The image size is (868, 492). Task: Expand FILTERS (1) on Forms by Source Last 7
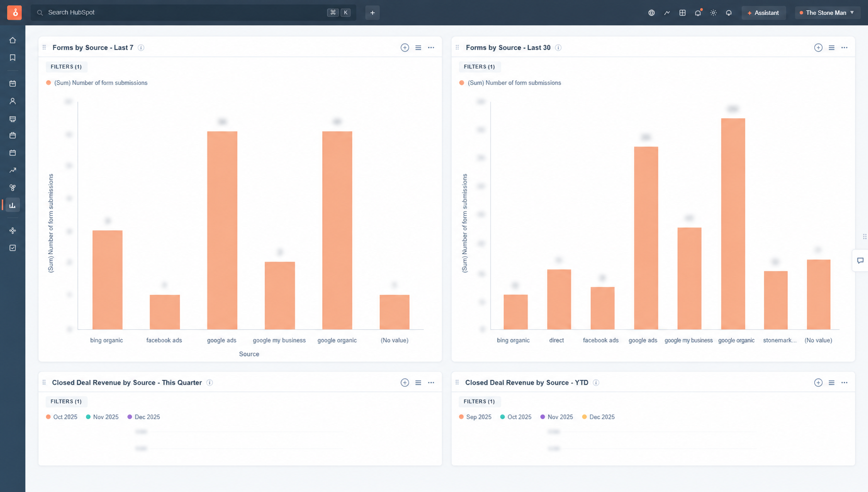click(66, 67)
